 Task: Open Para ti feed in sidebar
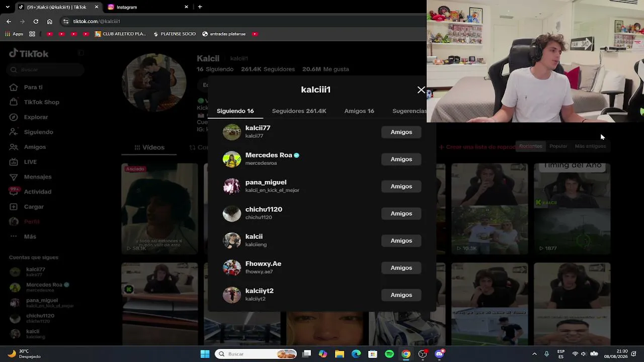33,87
